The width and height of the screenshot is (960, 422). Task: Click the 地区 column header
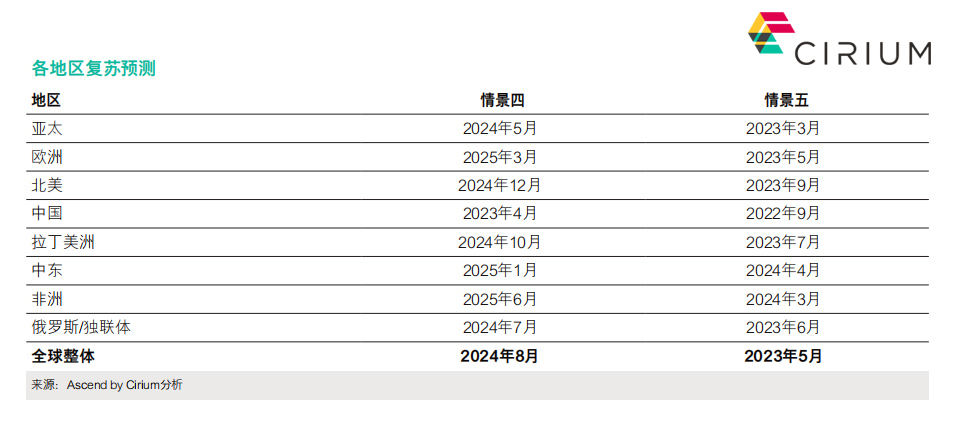click(46, 100)
